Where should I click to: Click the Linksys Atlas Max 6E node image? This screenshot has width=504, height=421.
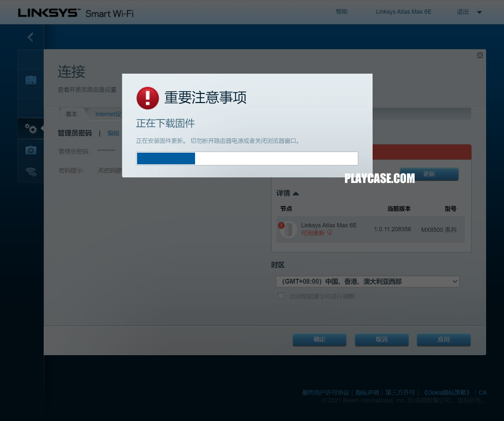tap(288, 229)
